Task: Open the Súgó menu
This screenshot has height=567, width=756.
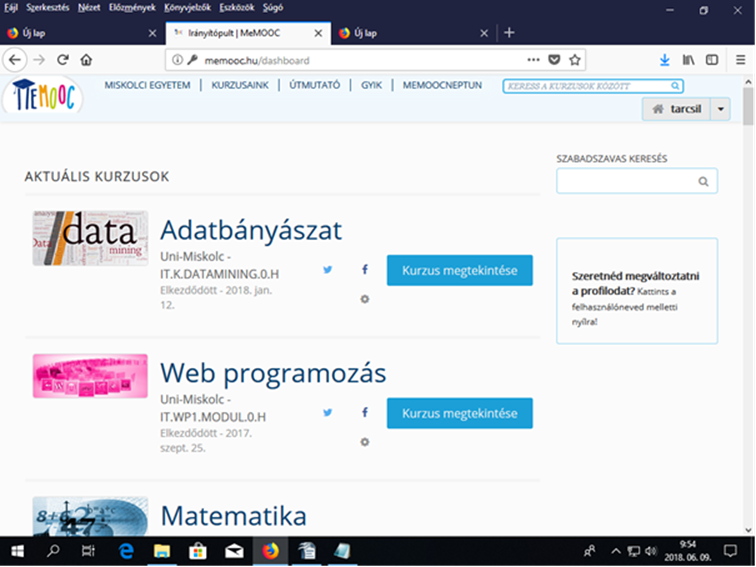Action: [273, 8]
